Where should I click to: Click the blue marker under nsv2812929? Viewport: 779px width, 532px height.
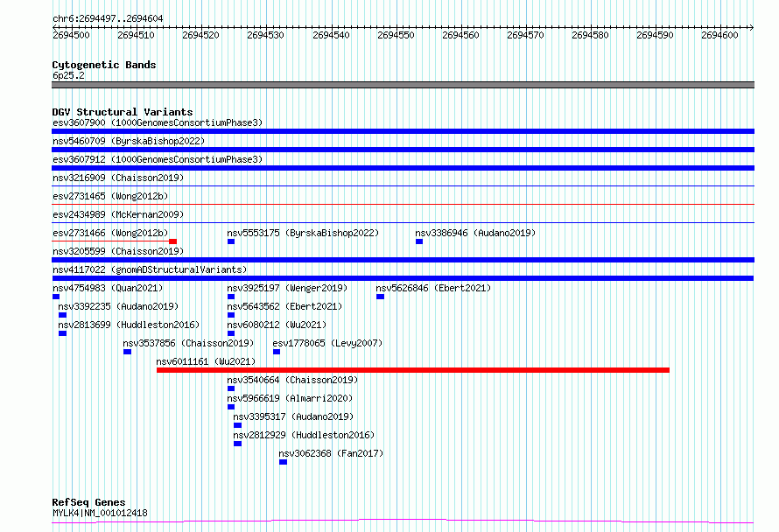click(237, 444)
